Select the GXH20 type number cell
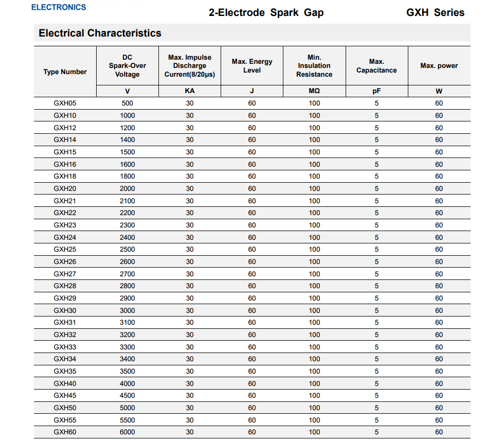 [x=65, y=189]
